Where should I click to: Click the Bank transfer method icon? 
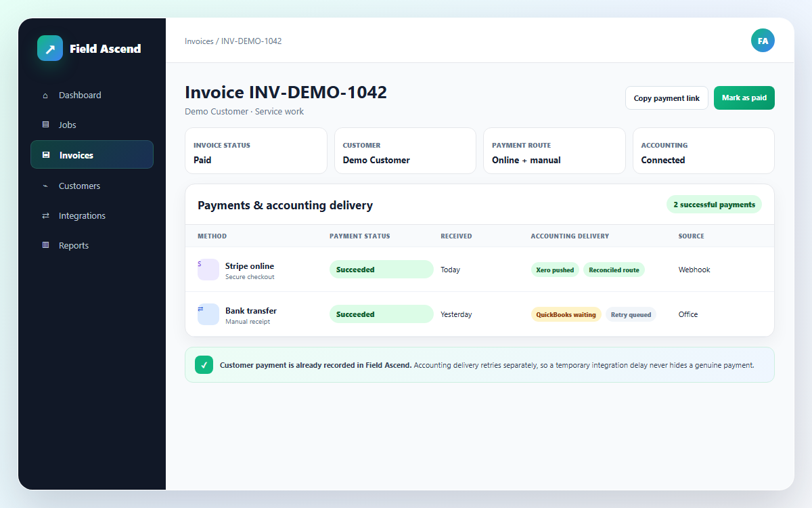click(208, 314)
